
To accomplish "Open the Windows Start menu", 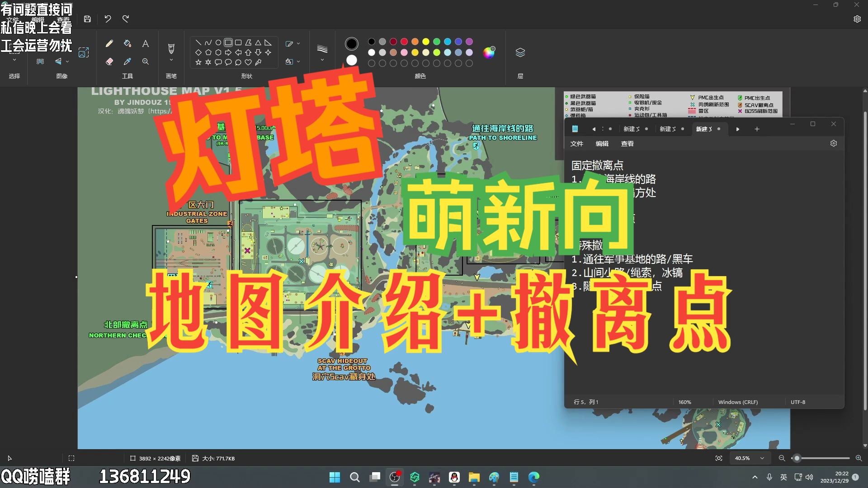I will pos(335,477).
